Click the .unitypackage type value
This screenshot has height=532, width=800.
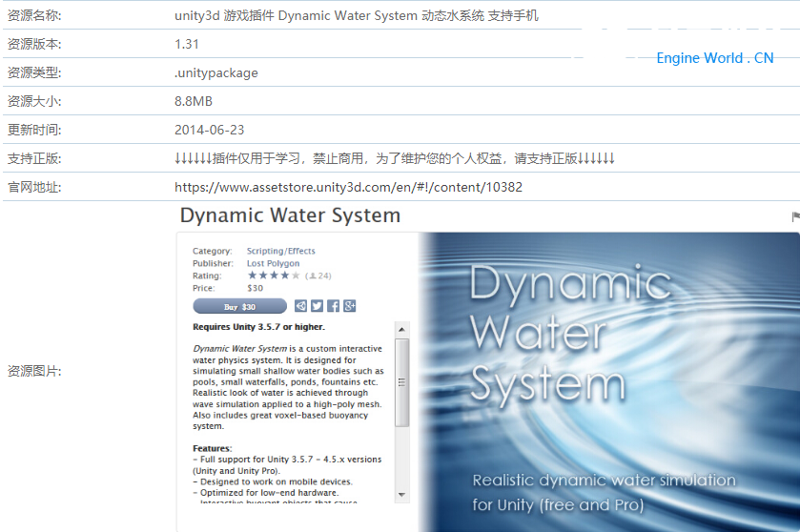coord(216,73)
